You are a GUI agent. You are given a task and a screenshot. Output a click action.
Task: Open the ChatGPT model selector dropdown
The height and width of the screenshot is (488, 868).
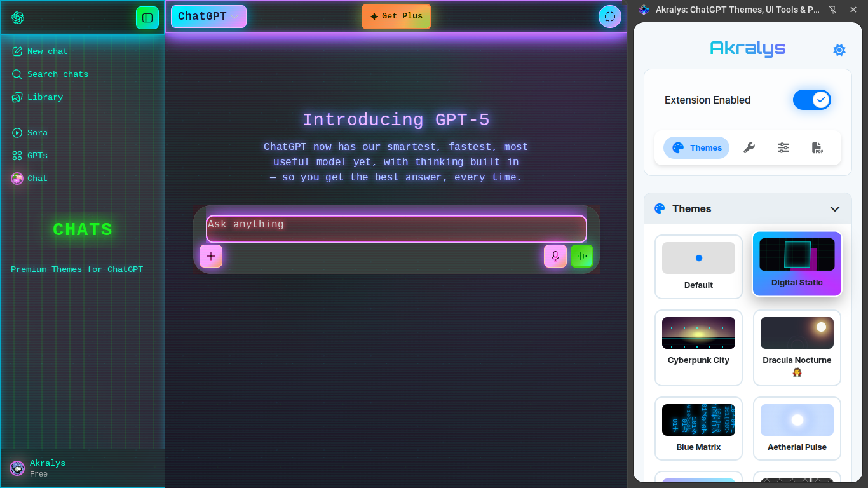tap(208, 17)
